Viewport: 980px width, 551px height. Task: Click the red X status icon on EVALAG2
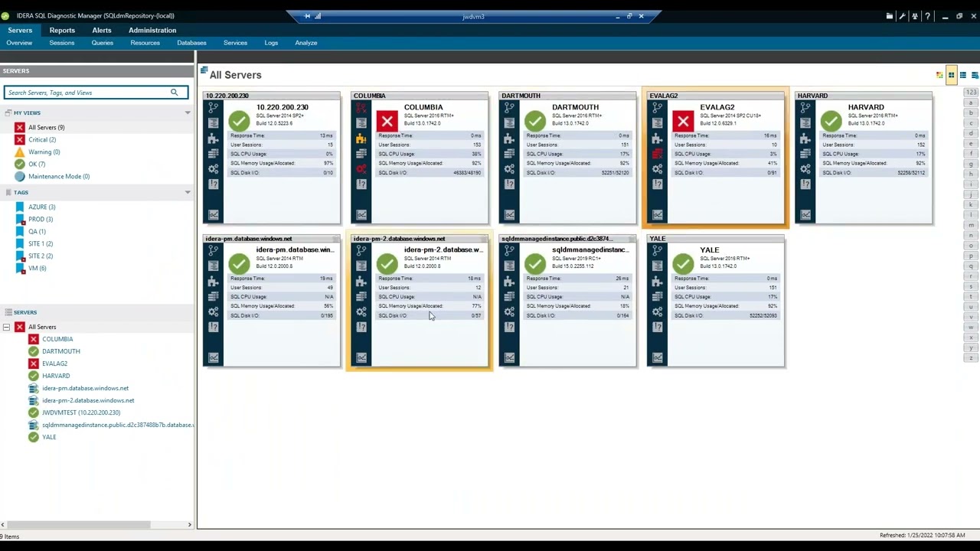(683, 121)
